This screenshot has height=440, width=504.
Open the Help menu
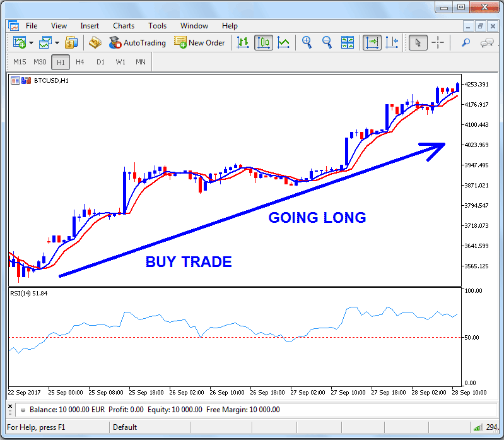click(230, 26)
